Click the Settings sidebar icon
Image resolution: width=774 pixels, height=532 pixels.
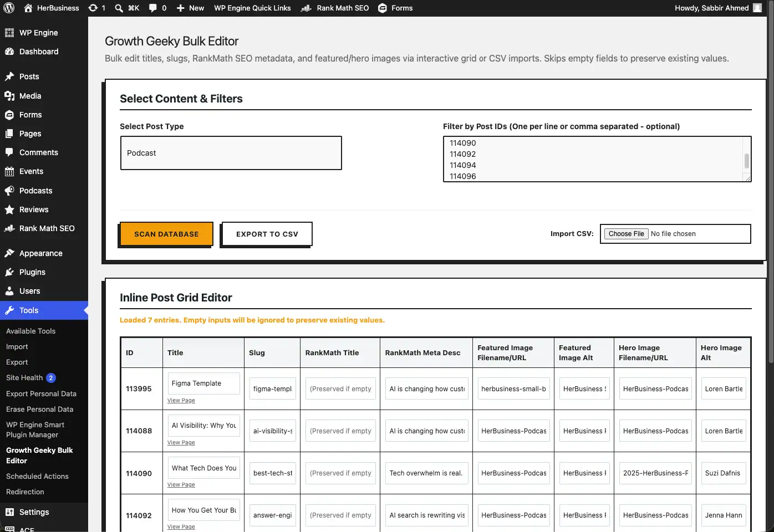point(9,512)
